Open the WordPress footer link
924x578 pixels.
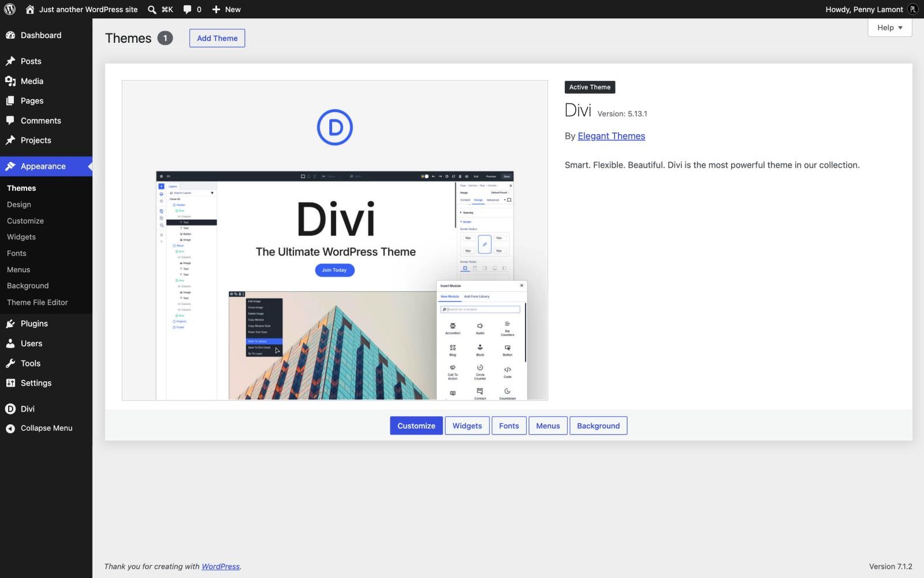pos(221,566)
